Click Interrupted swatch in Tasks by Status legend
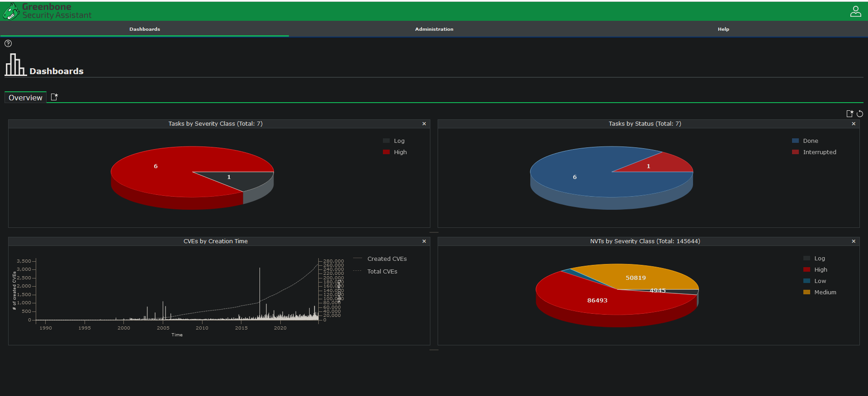The image size is (868, 396). tap(795, 152)
